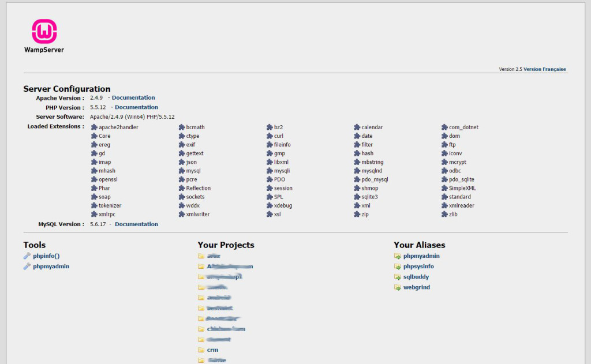Viewport: 591px width, 364px height.
Task: Click the 'Server Configuration' heading
Action: [67, 89]
